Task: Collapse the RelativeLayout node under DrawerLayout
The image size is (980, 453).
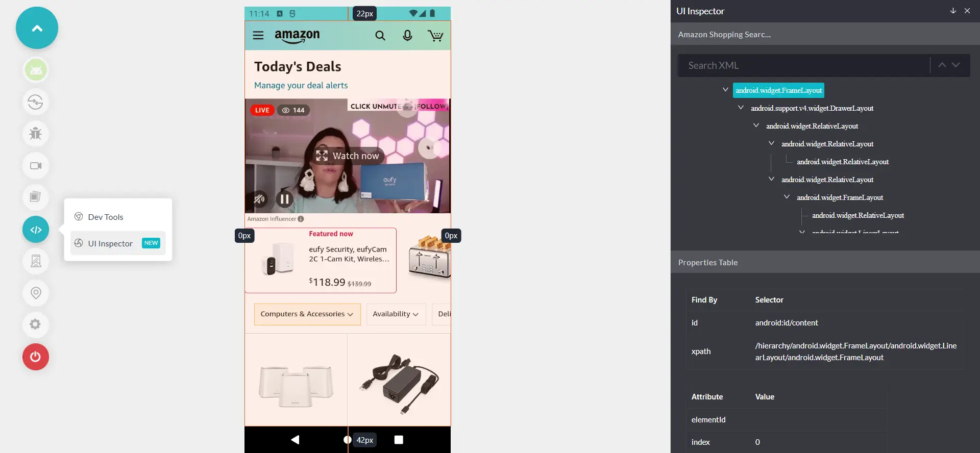Action: [756, 125]
